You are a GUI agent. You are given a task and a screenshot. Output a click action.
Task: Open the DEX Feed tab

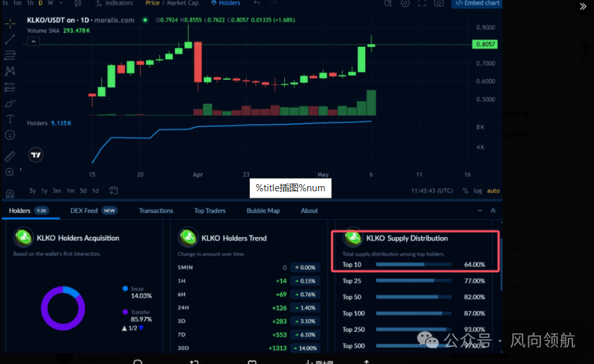(94, 210)
